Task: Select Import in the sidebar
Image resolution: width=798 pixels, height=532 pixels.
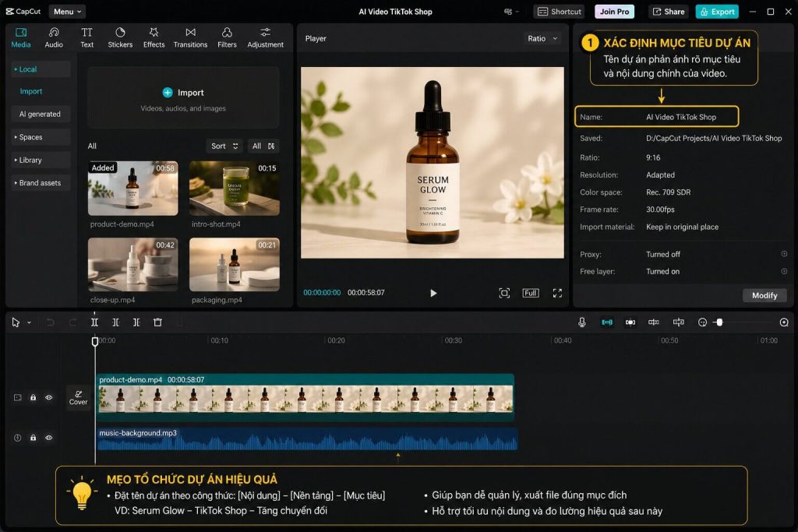Action: (31, 92)
